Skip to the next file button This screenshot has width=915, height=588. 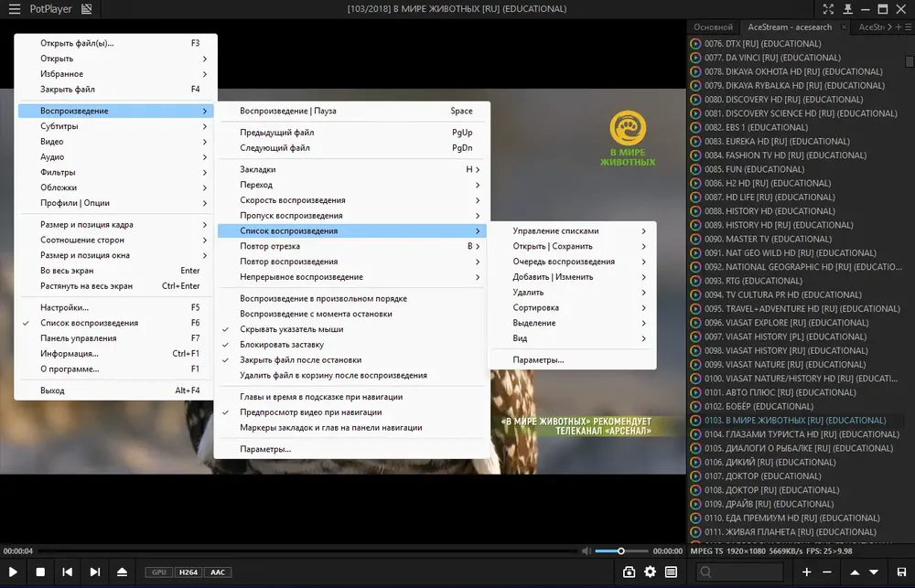95,572
